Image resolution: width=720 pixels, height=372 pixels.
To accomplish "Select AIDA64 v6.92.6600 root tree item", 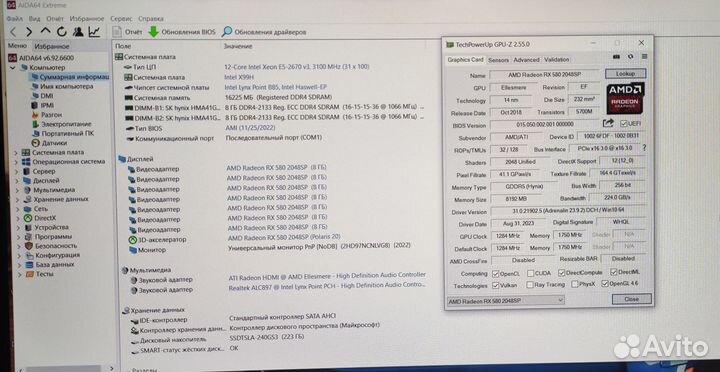I will [41, 58].
